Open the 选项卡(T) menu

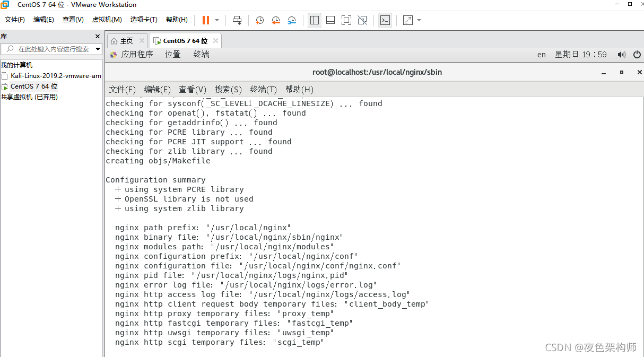pyautogui.click(x=144, y=20)
